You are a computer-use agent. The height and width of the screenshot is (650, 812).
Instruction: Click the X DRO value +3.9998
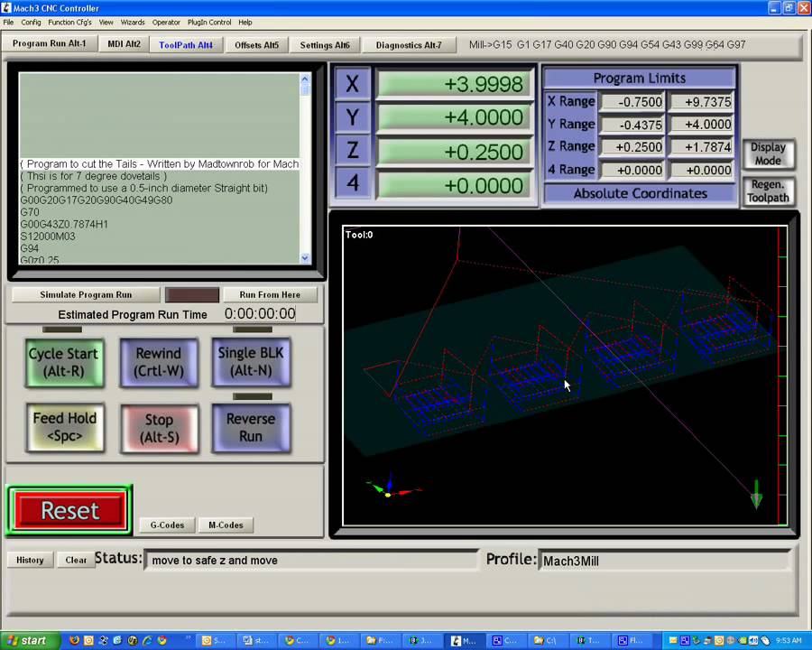(x=454, y=84)
